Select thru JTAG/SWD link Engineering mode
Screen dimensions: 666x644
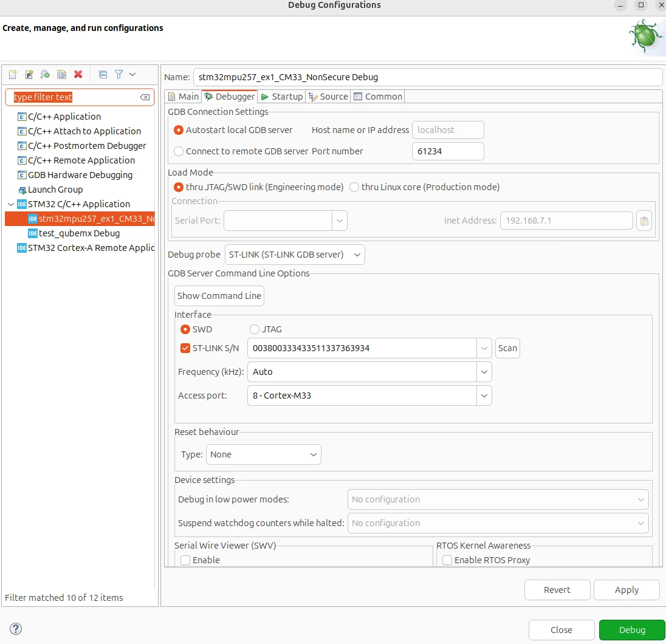[x=179, y=187]
